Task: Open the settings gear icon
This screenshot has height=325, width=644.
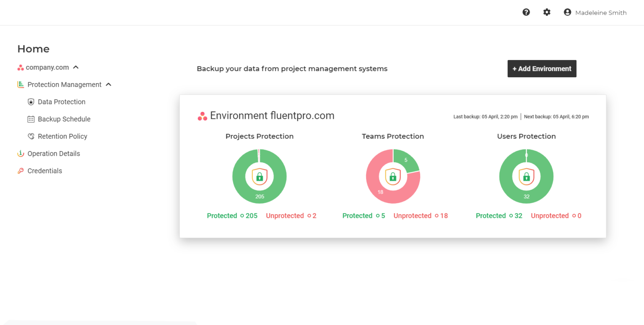Action: point(547,12)
